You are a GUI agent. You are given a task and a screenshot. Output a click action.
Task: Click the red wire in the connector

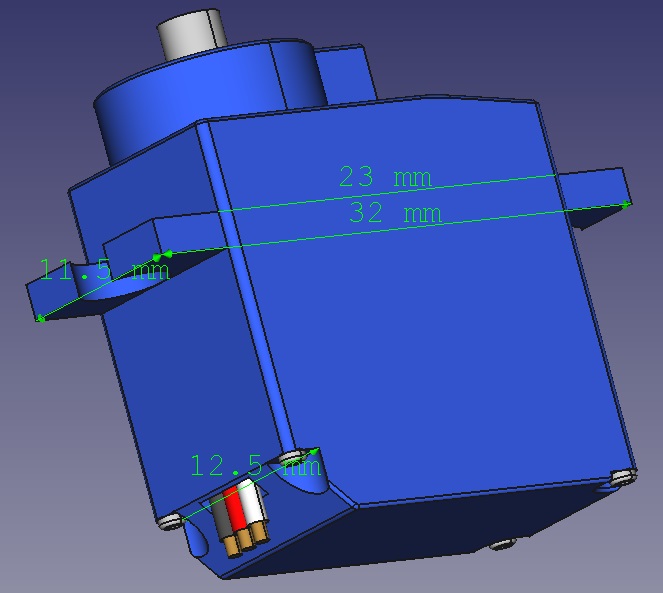pyautogui.click(x=235, y=508)
